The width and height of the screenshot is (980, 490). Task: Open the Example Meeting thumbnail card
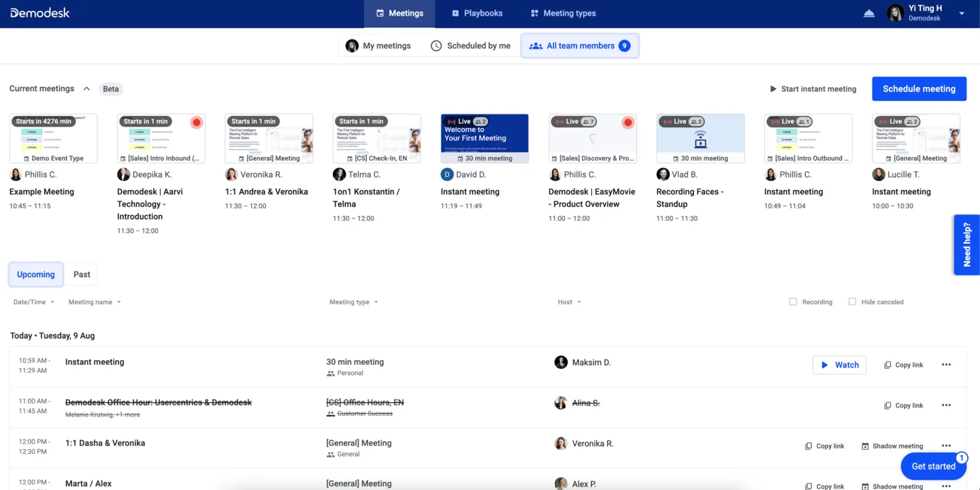click(x=53, y=139)
